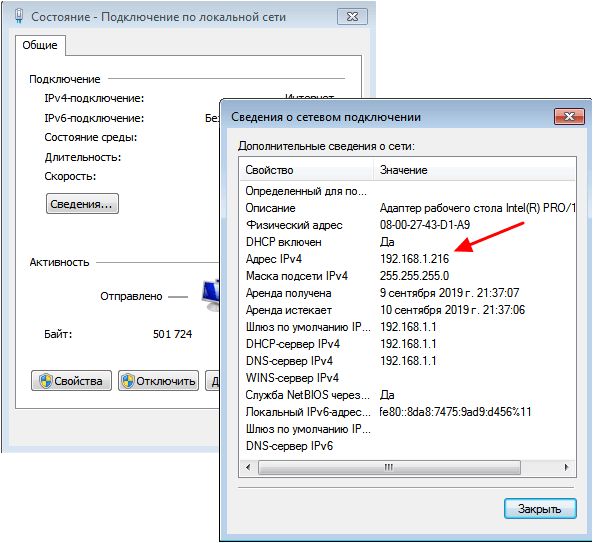Click the Байт: label

pyautogui.click(x=58, y=334)
